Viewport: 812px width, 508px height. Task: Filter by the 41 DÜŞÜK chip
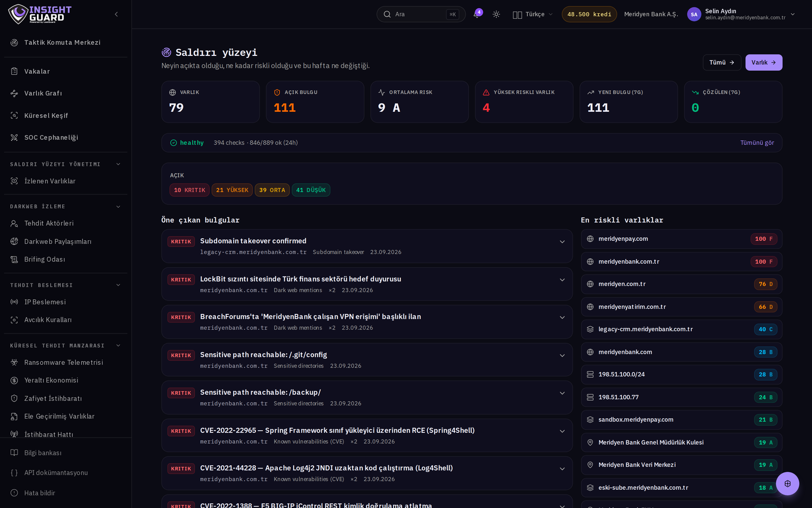tap(311, 190)
